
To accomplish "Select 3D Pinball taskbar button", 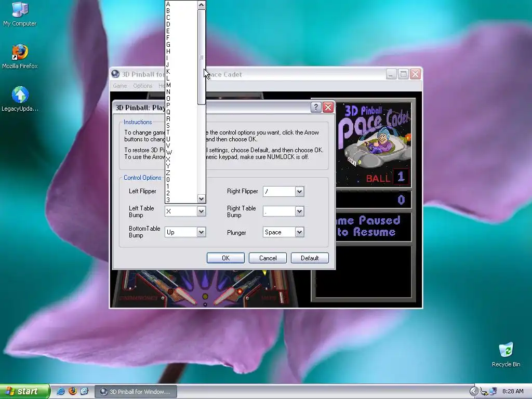I will (136, 392).
